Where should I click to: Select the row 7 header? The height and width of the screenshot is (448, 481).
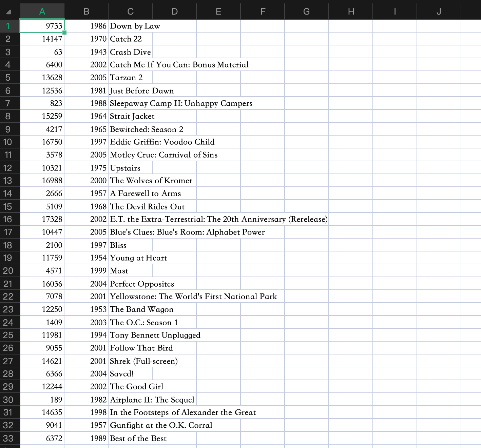pos(8,103)
